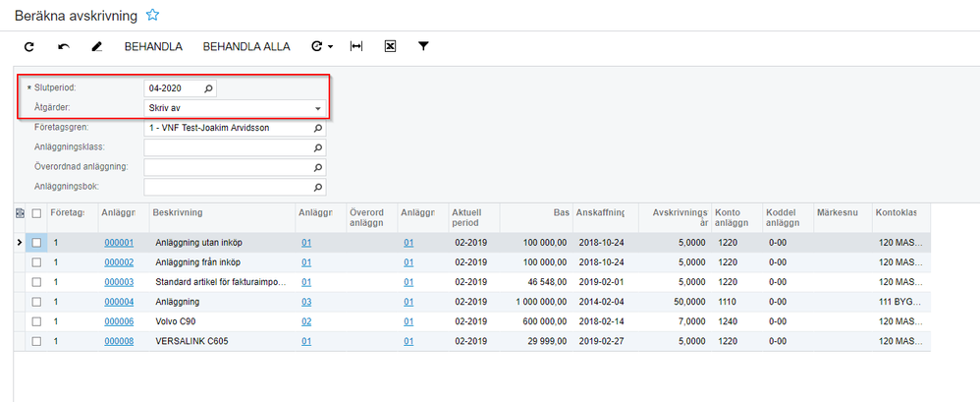Click the BEHANDLA toolbar button
Viewport: 980px width, 402px height.
coord(153,46)
